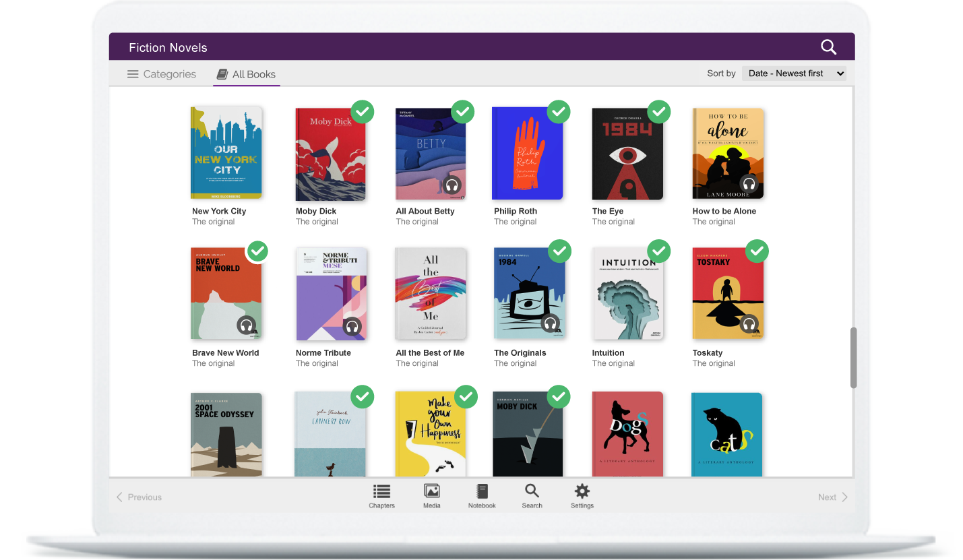Switch to the All Books tab
The image size is (963, 560).
click(246, 74)
